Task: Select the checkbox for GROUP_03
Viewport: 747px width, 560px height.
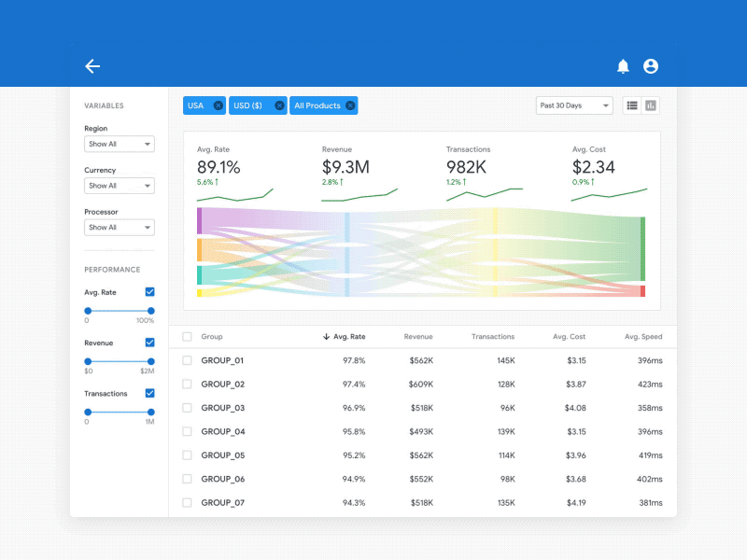Action: 185,408
